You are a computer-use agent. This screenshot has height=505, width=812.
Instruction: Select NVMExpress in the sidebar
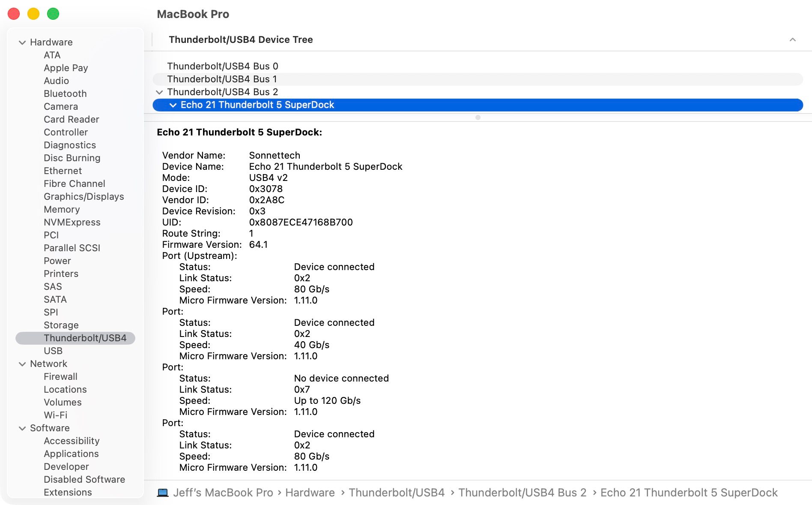[x=72, y=222]
